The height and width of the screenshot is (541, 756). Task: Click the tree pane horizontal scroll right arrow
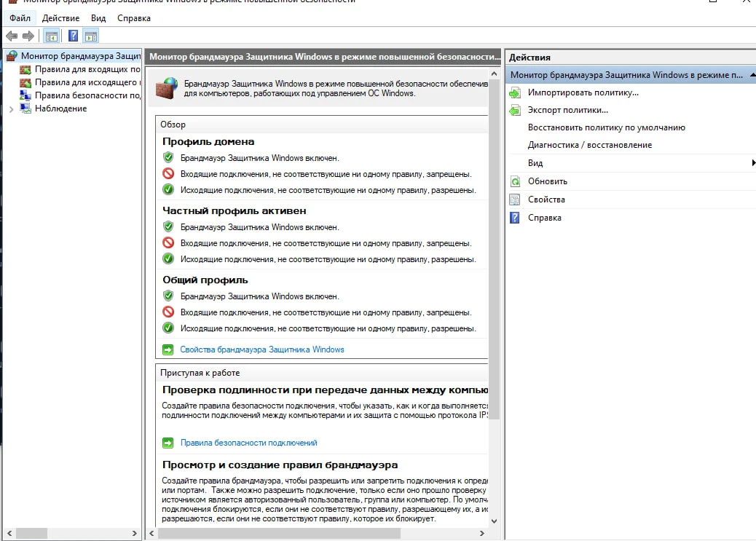(135, 533)
